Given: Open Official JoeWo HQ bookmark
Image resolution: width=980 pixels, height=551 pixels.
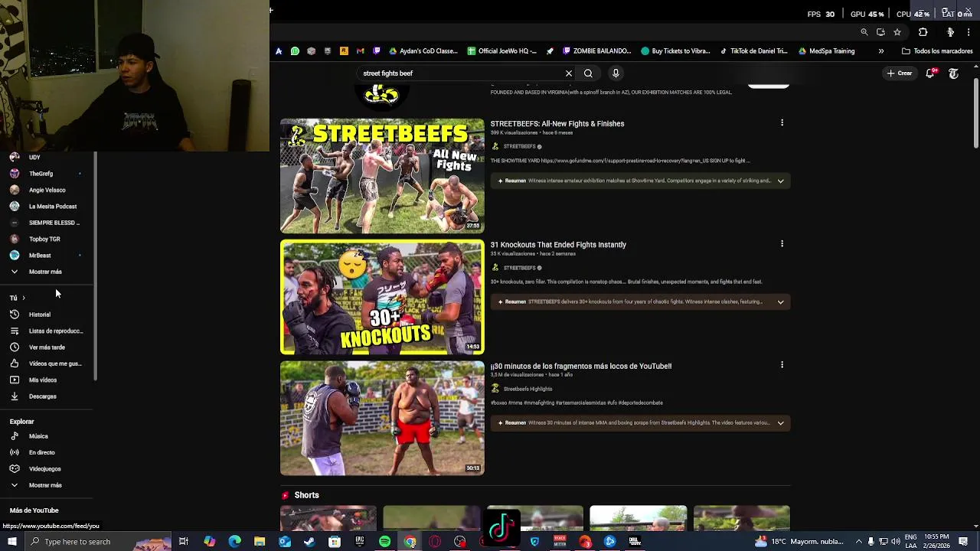Looking at the screenshot, I should click(x=501, y=51).
